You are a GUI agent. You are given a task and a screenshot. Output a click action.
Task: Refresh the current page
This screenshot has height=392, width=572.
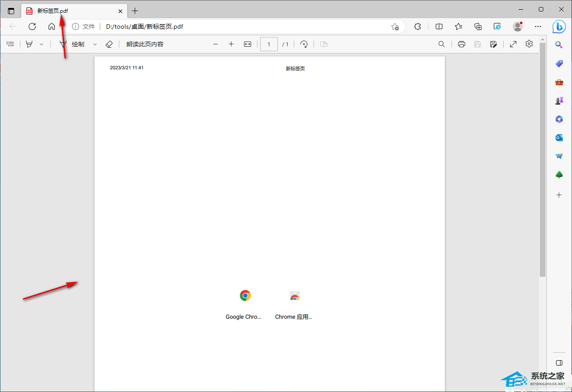(x=32, y=26)
